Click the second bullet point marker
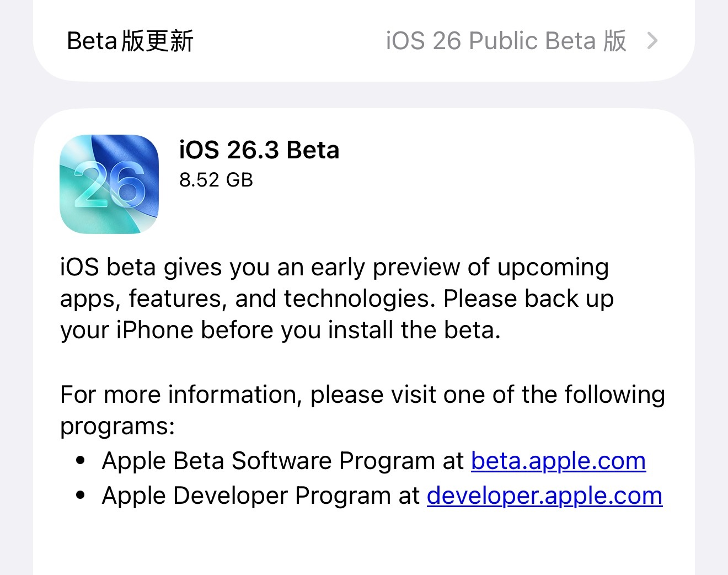 tap(81, 495)
